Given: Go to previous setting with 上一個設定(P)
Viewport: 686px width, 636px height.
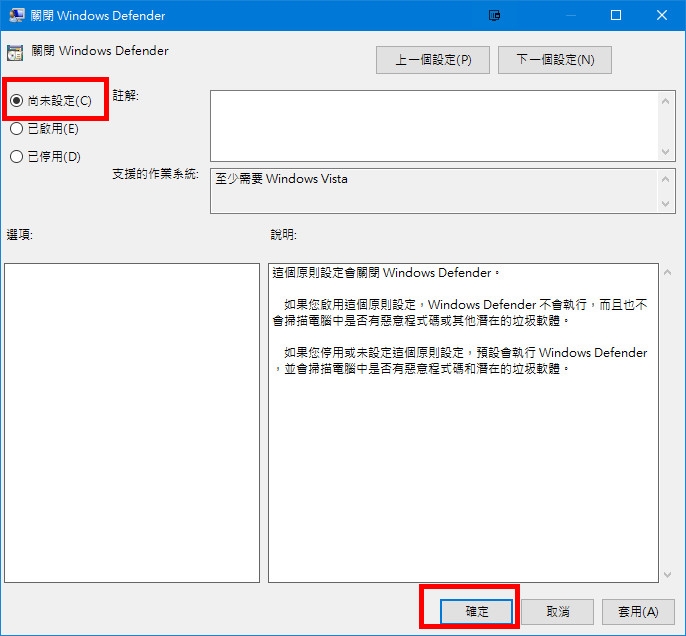Looking at the screenshot, I should coord(433,60).
